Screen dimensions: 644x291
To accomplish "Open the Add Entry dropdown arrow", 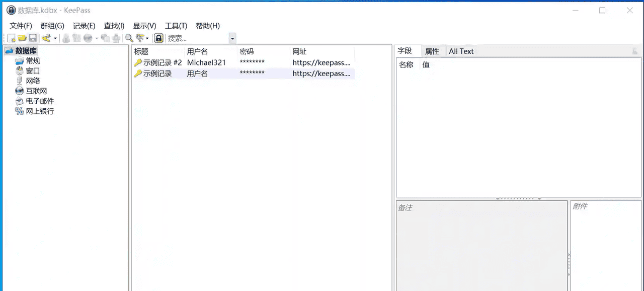I will (x=147, y=38).
